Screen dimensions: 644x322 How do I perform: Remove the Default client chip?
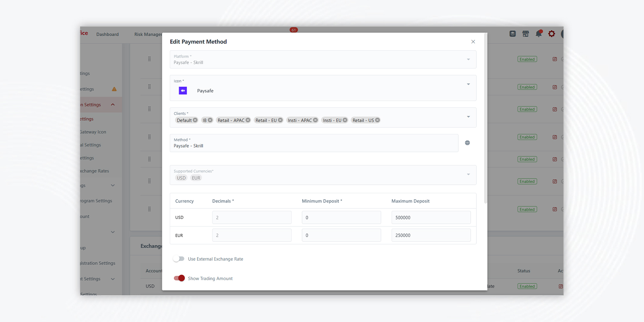click(195, 120)
